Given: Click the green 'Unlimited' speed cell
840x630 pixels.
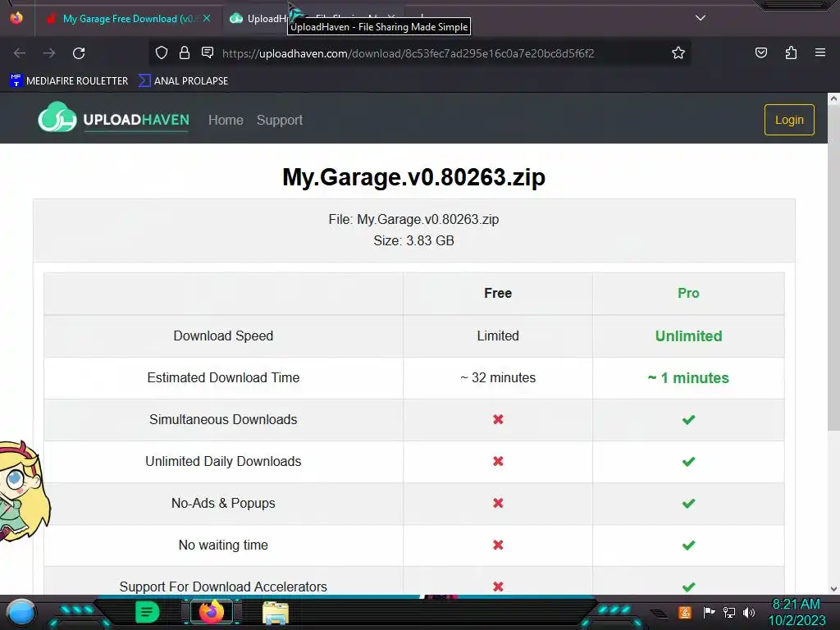Looking at the screenshot, I should tap(688, 336).
